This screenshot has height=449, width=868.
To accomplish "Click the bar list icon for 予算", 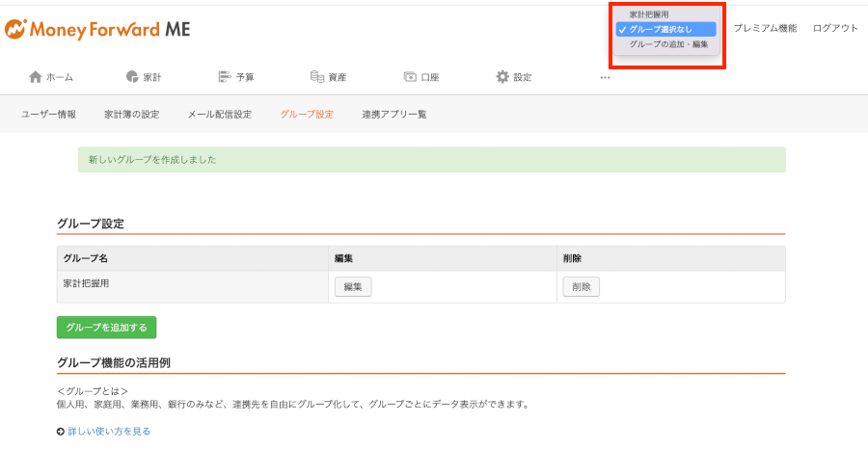I will pos(224,77).
